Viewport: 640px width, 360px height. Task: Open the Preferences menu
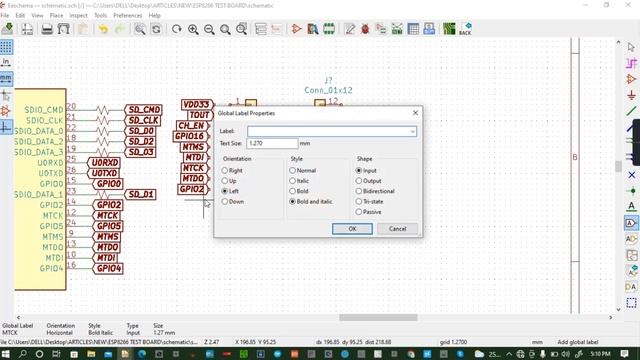tap(128, 15)
